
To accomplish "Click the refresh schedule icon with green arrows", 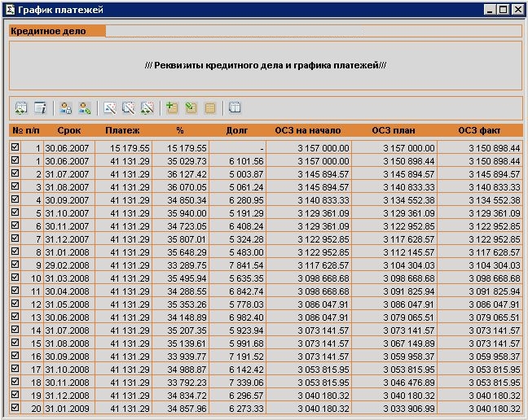I will [21, 107].
